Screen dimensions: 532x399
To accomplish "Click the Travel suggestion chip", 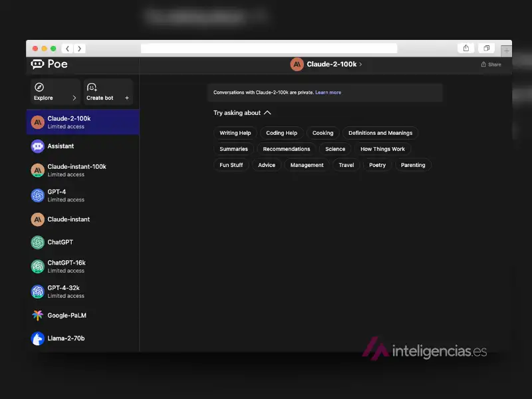I will click(346, 165).
